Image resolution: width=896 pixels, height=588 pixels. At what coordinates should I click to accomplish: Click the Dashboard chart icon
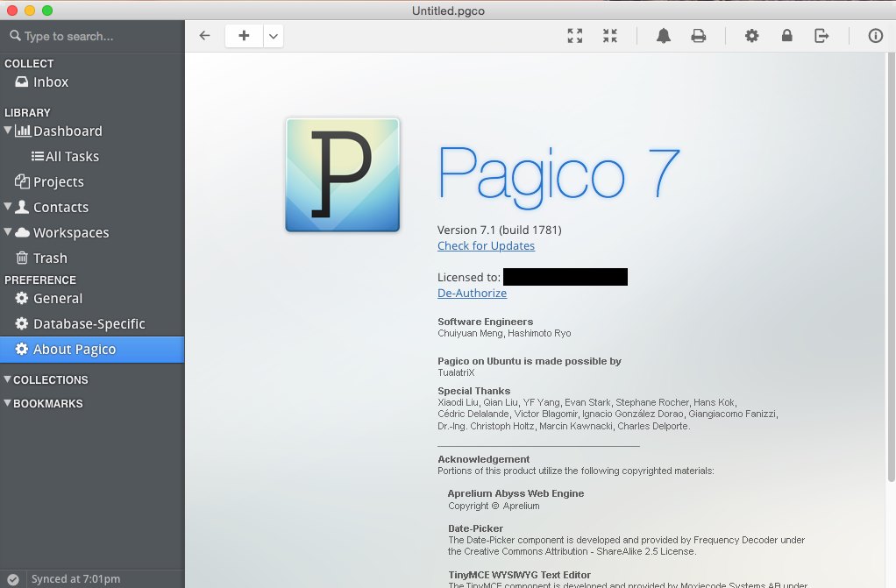point(23,131)
